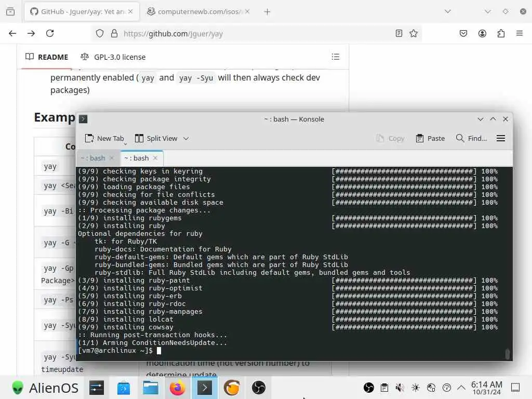
Task: Open system settings from the taskbar
Action: point(96,388)
